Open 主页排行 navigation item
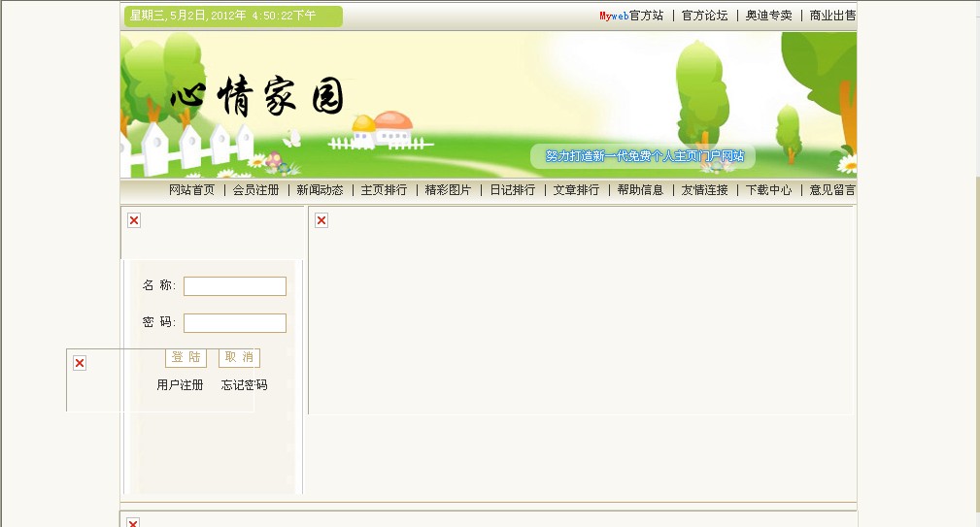Screen dimensions: 980x527 click(x=384, y=190)
